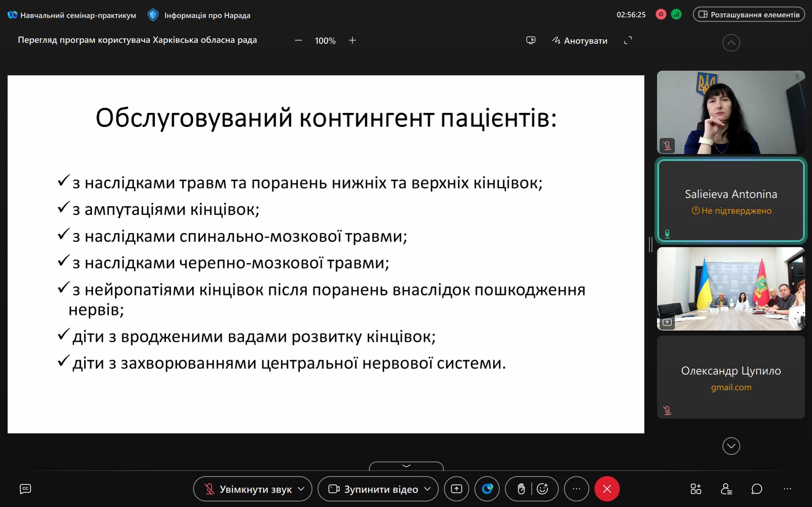The image size is (812, 507).
Task: Toggle camera with Зупинити відео
Action: click(373, 489)
